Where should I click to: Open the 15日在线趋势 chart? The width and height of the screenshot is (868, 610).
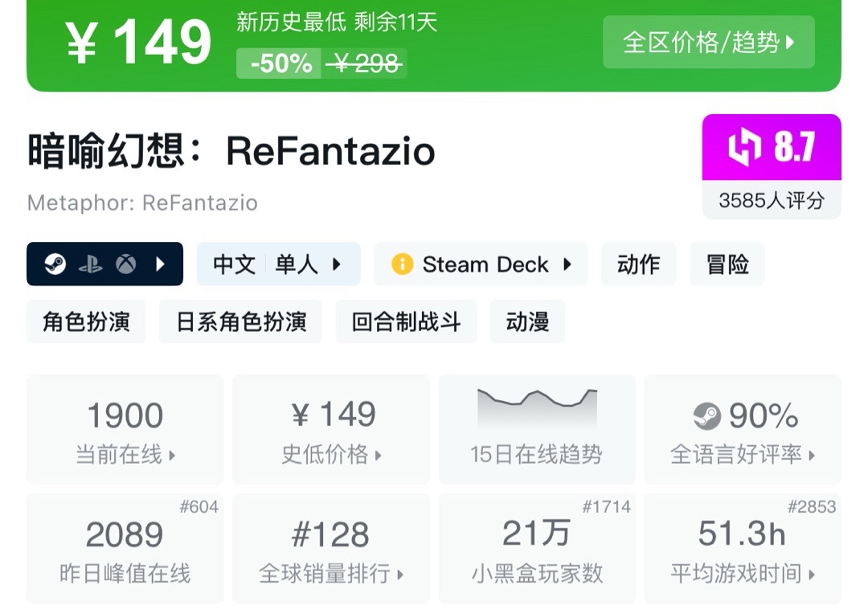click(x=536, y=430)
